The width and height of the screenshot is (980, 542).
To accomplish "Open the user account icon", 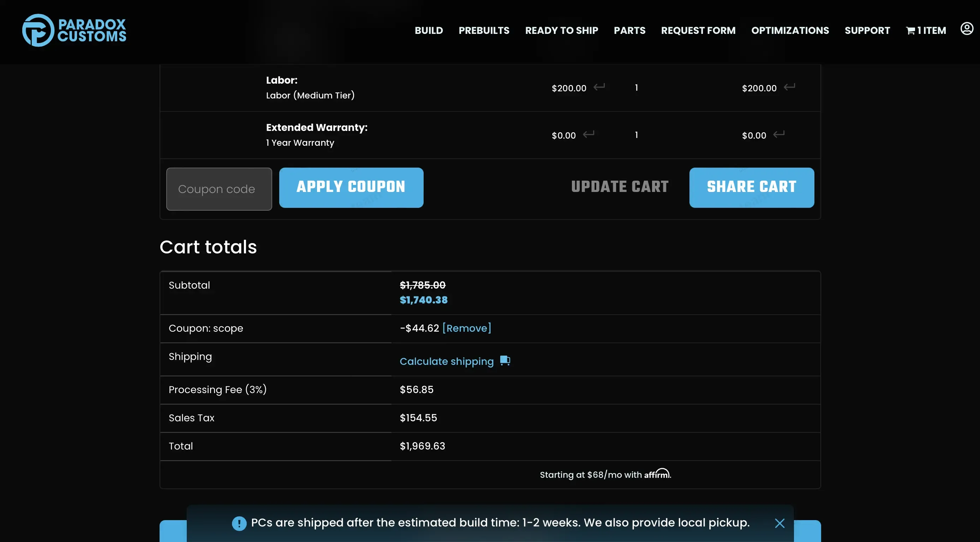I will [966, 29].
